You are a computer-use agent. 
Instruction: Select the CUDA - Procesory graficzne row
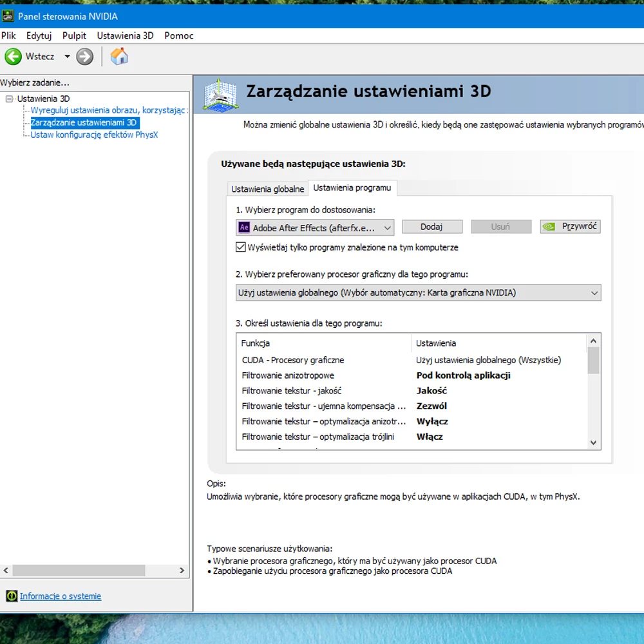pyautogui.click(x=411, y=360)
